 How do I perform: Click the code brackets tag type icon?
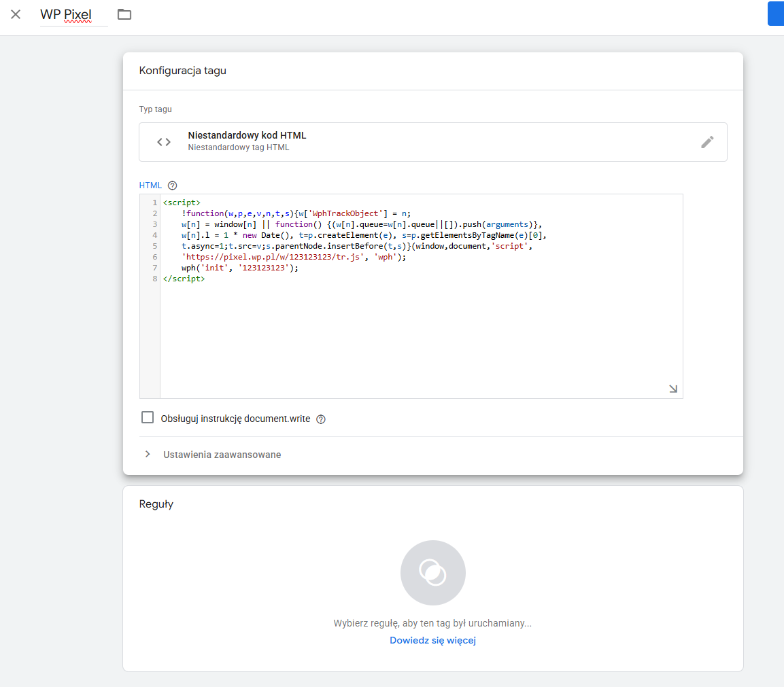tap(164, 142)
